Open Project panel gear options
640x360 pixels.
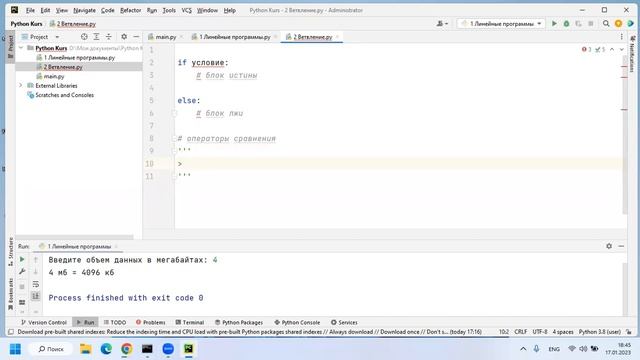point(124,37)
